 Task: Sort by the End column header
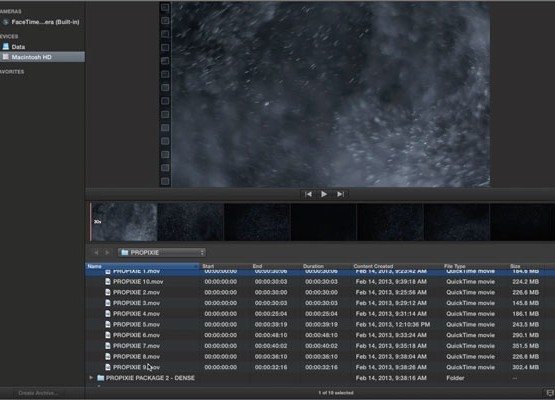tap(257, 266)
